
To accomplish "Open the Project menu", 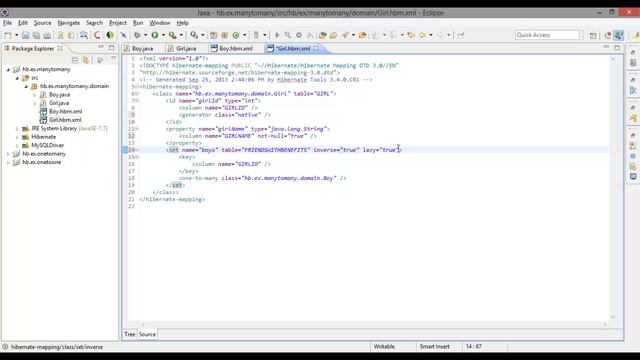I will 118,23.
